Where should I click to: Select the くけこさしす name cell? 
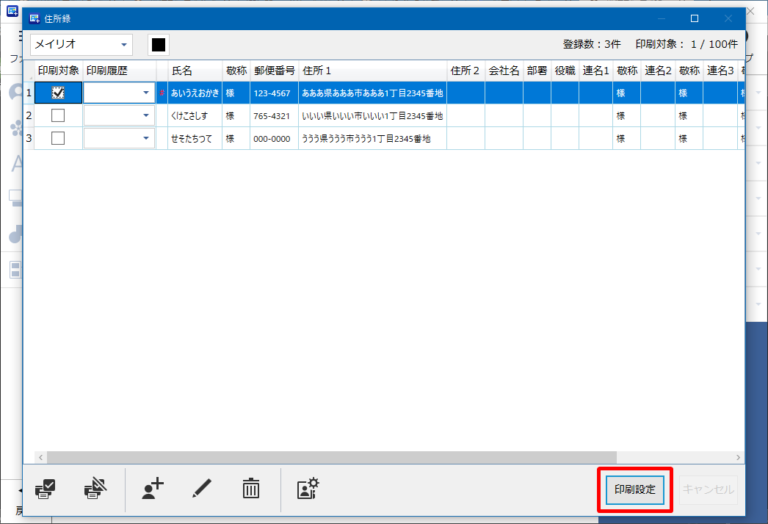click(x=194, y=116)
